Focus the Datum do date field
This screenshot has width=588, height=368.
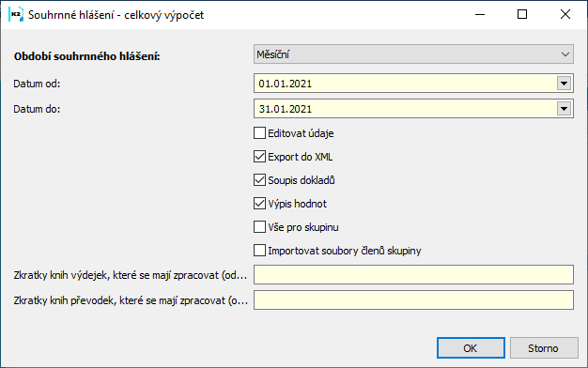(x=406, y=109)
